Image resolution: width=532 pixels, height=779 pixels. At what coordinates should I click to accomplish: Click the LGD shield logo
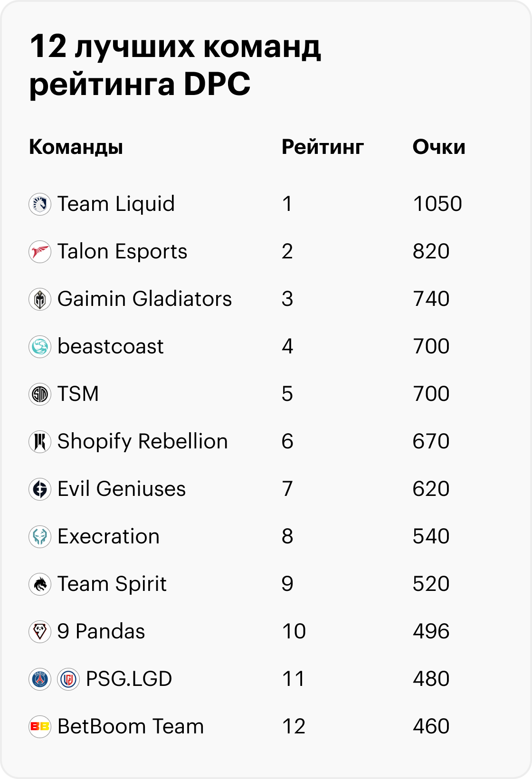pos(68,679)
